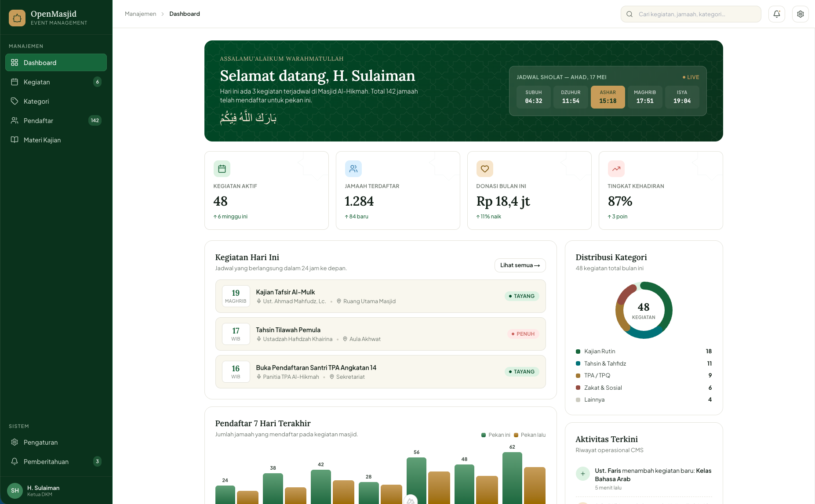Open Tahsin Tilawah Pemula event row

(381, 334)
